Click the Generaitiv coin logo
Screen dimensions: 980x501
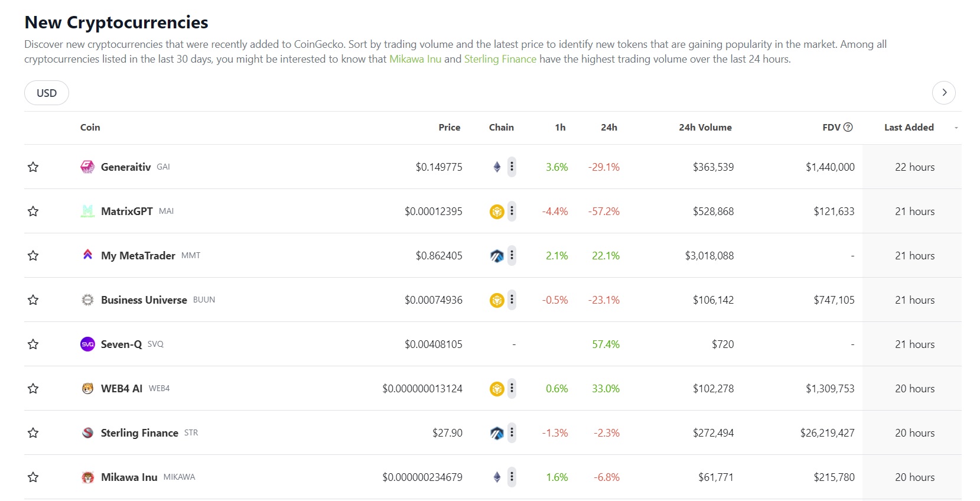click(x=87, y=167)
